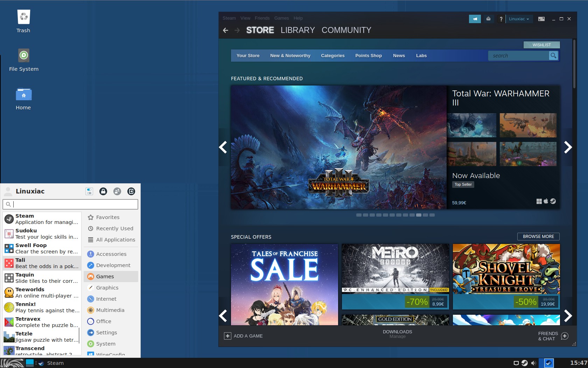Switch to the COMMUNITY tab
Viewport: 588px width, 368px height.
(x=346, y=30)
